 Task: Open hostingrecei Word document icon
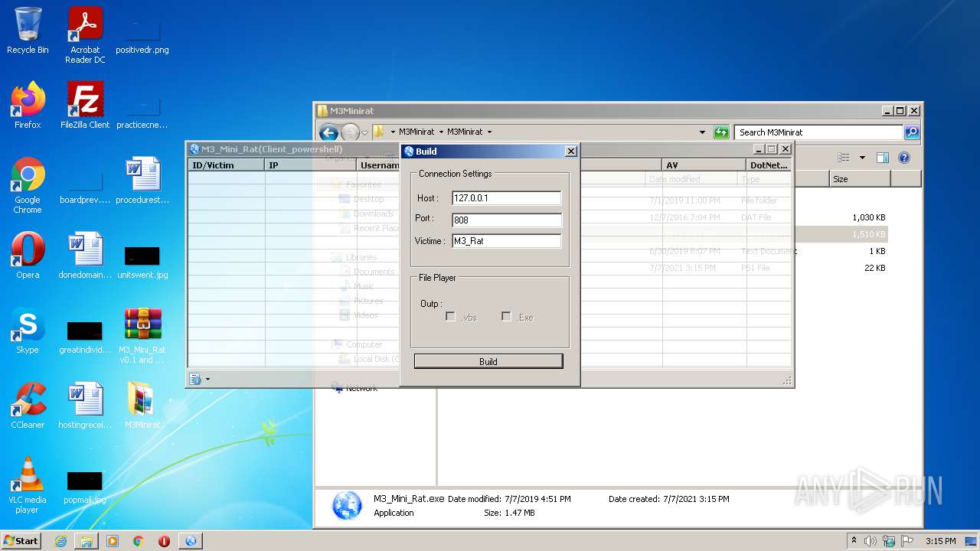click(x=85, y=406)
